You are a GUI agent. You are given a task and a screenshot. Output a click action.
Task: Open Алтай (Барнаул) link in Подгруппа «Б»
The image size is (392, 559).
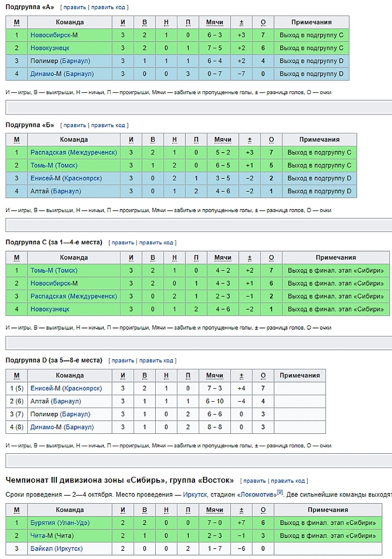click(x=56, y=191)
